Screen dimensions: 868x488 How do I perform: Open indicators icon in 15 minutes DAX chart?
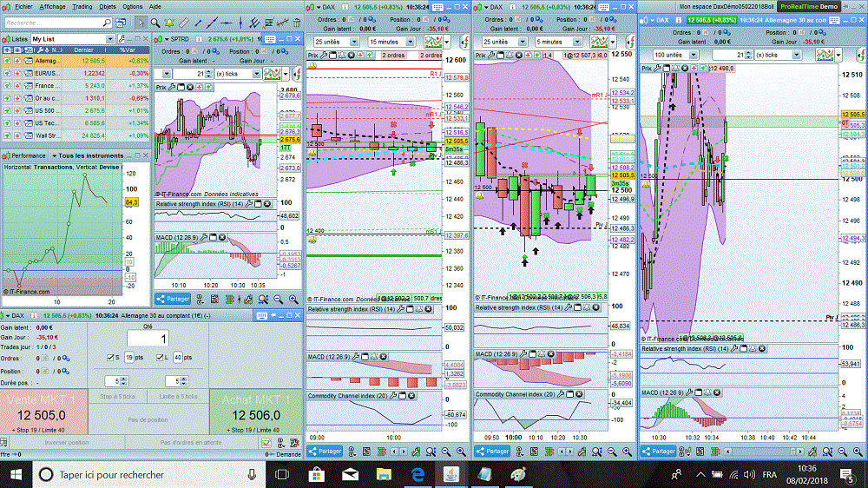pos(433,42)
